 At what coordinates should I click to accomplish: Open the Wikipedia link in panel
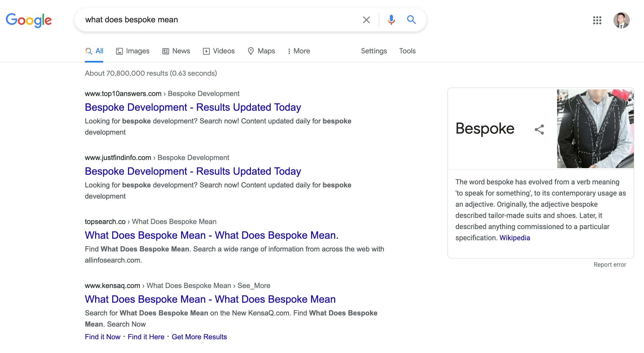pos(515,238)
